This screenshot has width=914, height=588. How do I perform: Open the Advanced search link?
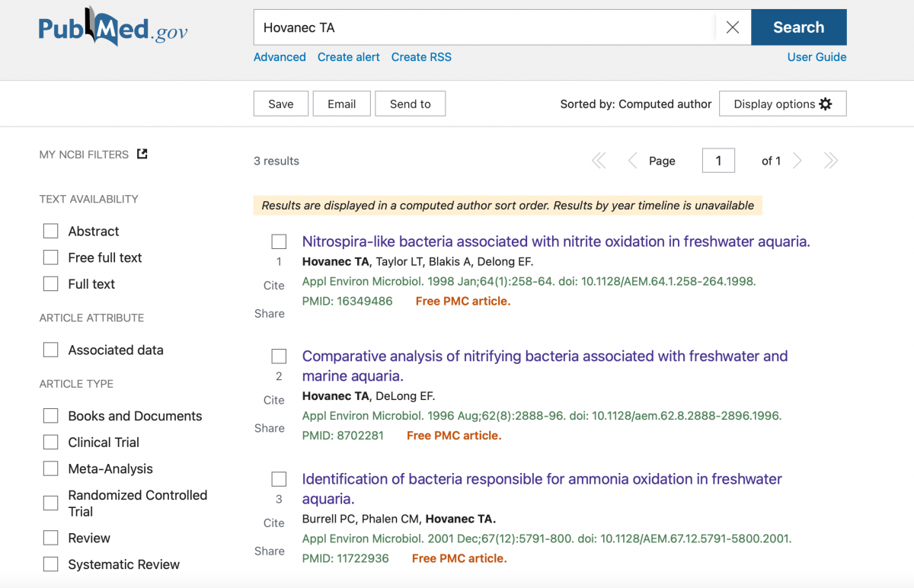pyautogui.click(x=280, y=57)
